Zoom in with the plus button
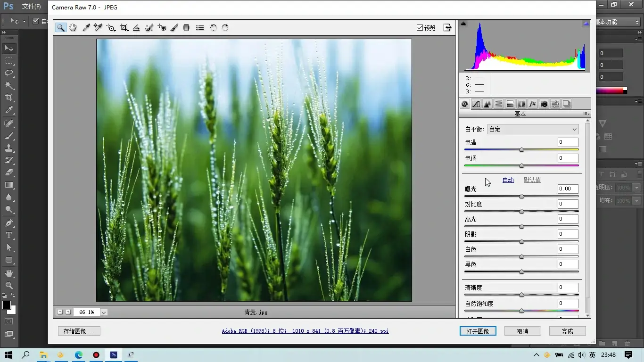 coord(68,312)
